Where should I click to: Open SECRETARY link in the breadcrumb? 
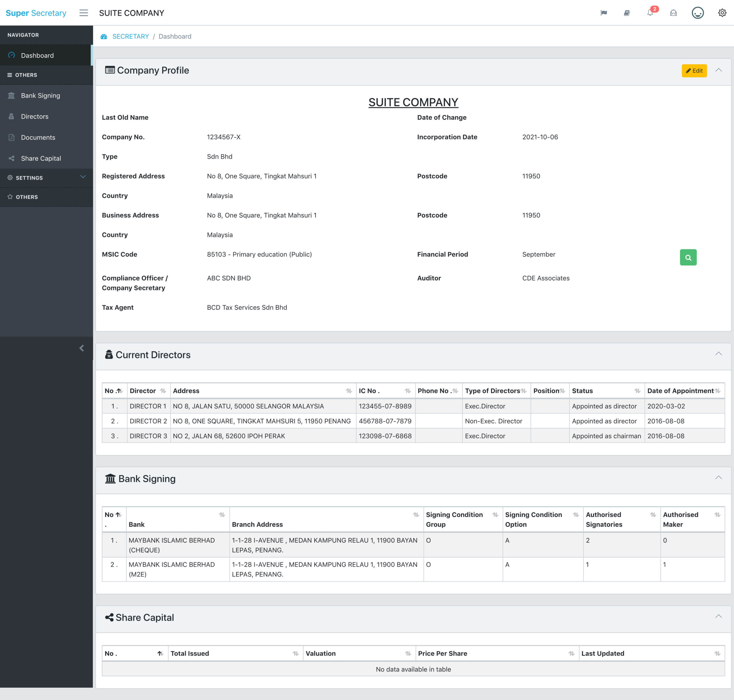130,36
